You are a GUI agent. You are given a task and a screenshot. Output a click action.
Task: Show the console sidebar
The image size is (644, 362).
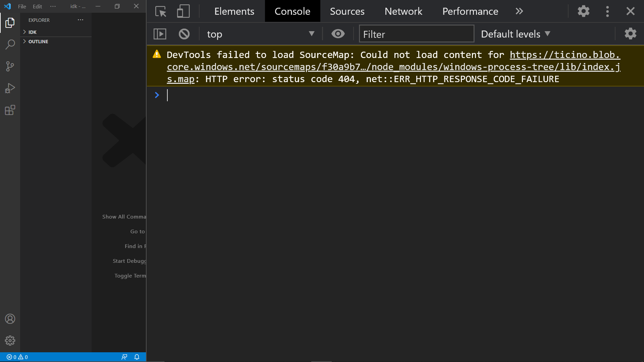pos(160,34)
